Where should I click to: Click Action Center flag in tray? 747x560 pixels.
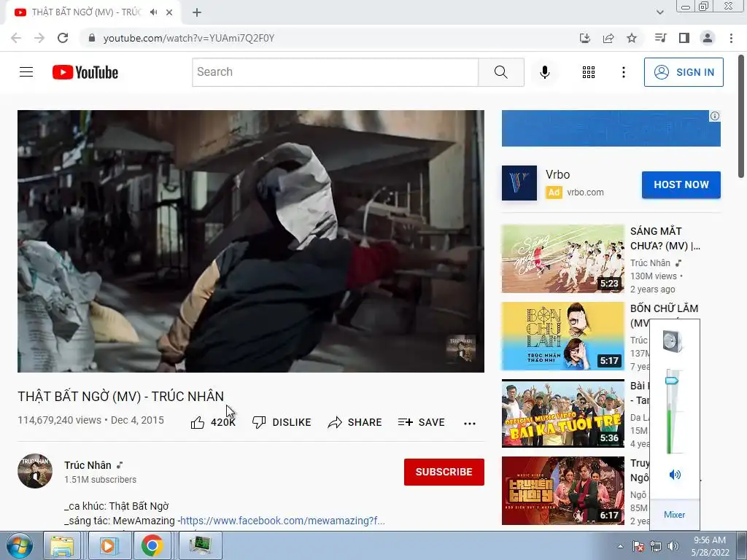point(638,546)
